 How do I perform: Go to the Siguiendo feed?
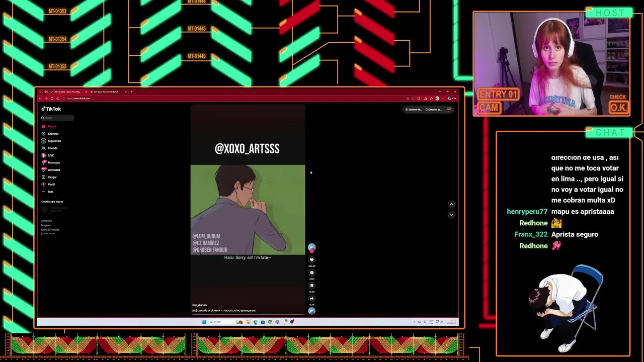click(x=51, y=141)
